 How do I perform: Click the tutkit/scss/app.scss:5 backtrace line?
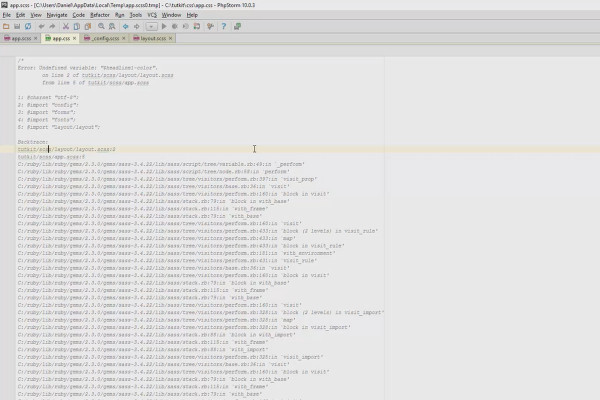(51, 157)
